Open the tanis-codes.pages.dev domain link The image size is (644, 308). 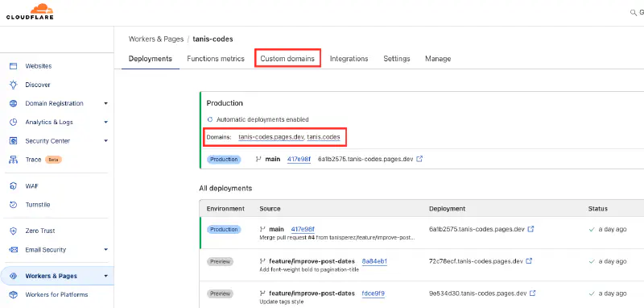pyautogui.click(x=271, y=137)
